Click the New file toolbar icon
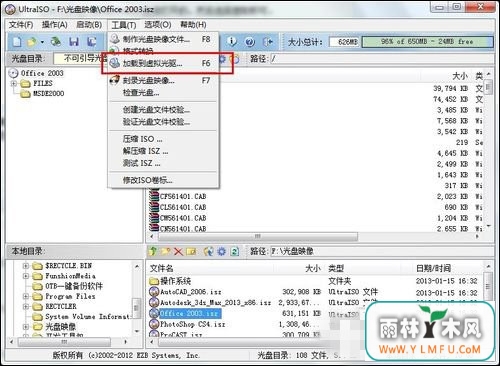500x366 pixels. pyautogui.click(x=17, y=42)
